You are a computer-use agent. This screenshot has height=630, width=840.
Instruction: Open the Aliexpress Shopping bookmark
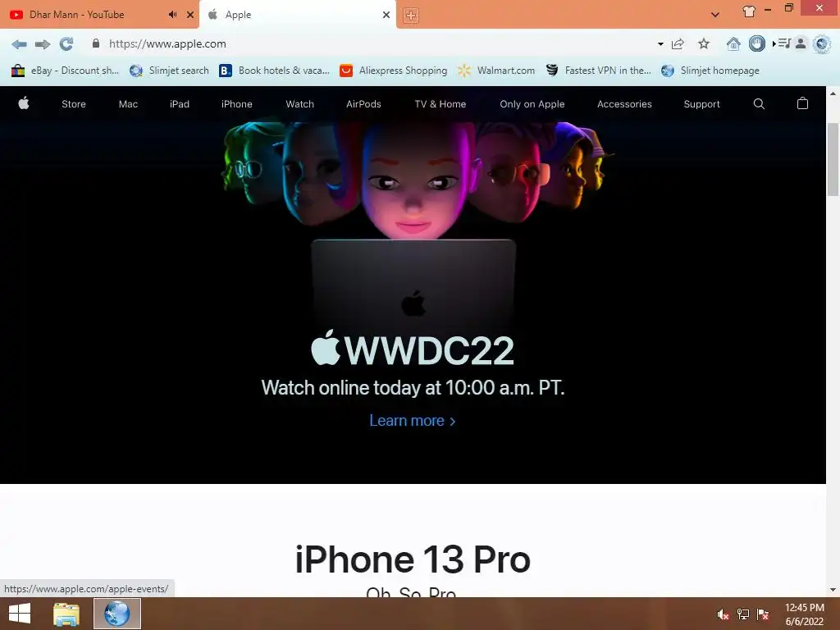pos(394,71)
